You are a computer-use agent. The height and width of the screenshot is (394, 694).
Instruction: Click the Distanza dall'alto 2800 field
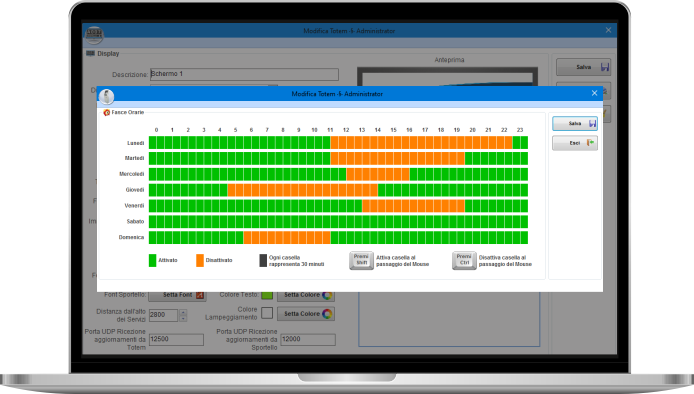[x=163, y=315]
